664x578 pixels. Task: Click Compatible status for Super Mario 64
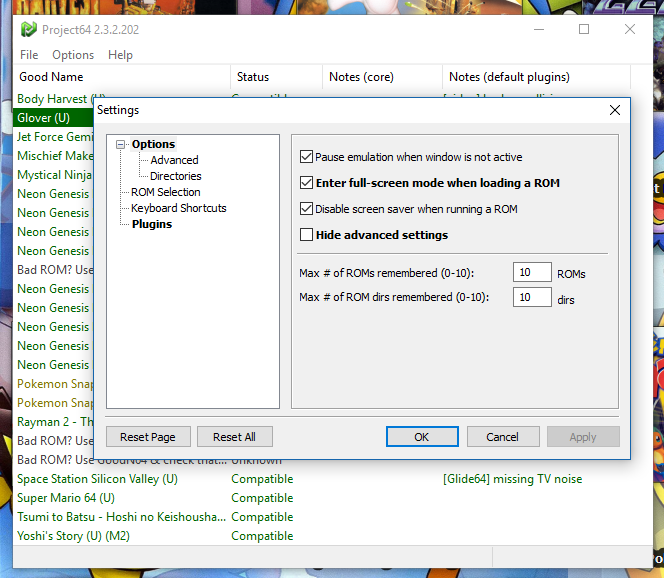click(262, 498)
